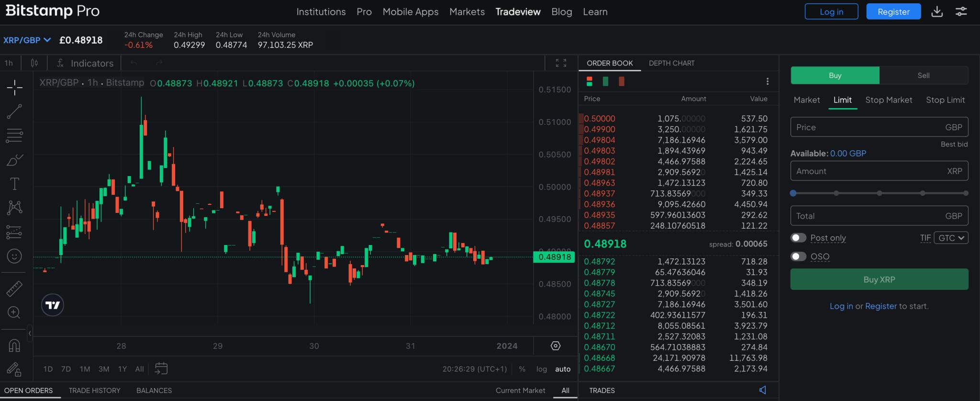
Task: Click the amount slider start handle
Action: (793, 193)
